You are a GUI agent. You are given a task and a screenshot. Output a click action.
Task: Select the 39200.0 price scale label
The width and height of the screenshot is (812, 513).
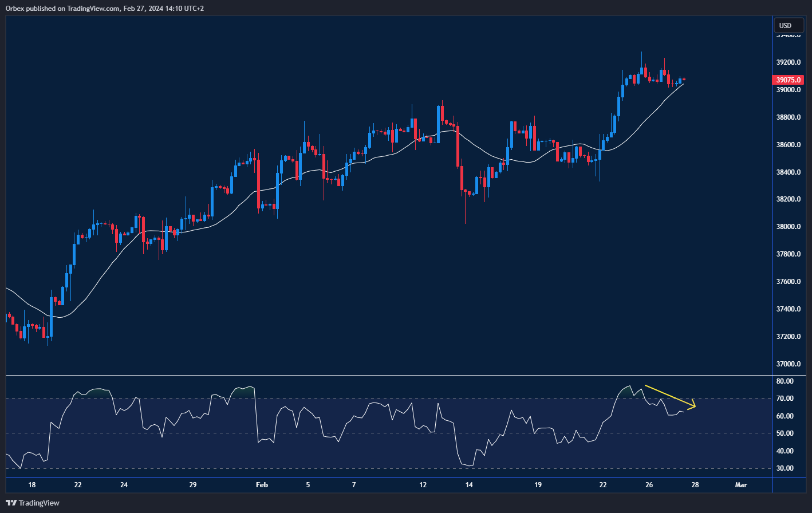click(787, 62)
